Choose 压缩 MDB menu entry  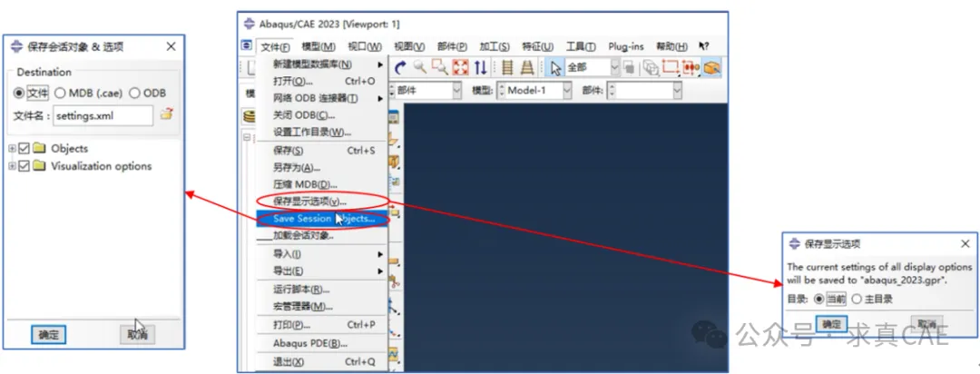pyautogui.click(x=322, y=184)
